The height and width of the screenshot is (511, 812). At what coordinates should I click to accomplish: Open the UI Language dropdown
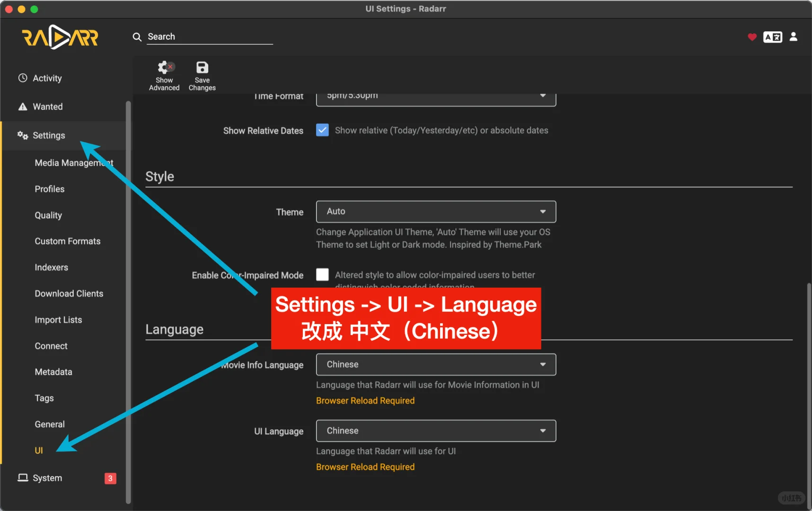436,431
